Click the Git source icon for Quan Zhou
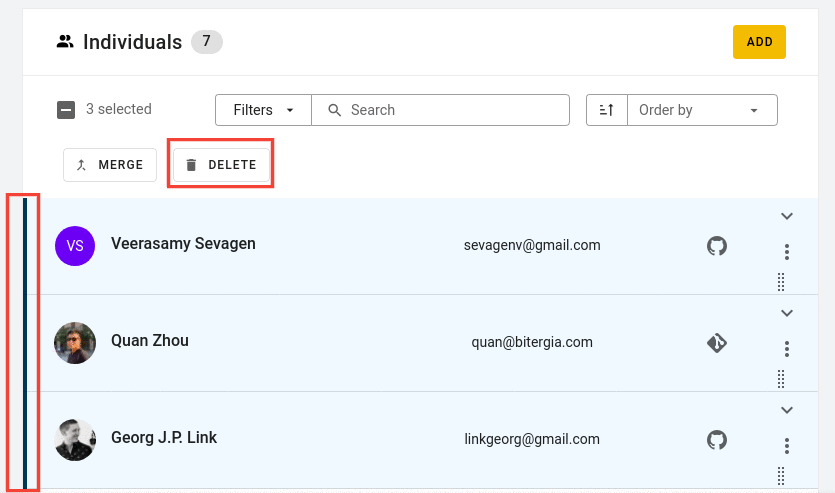Image resolution: width=835 pixels, height=493 pixels. 717,343
